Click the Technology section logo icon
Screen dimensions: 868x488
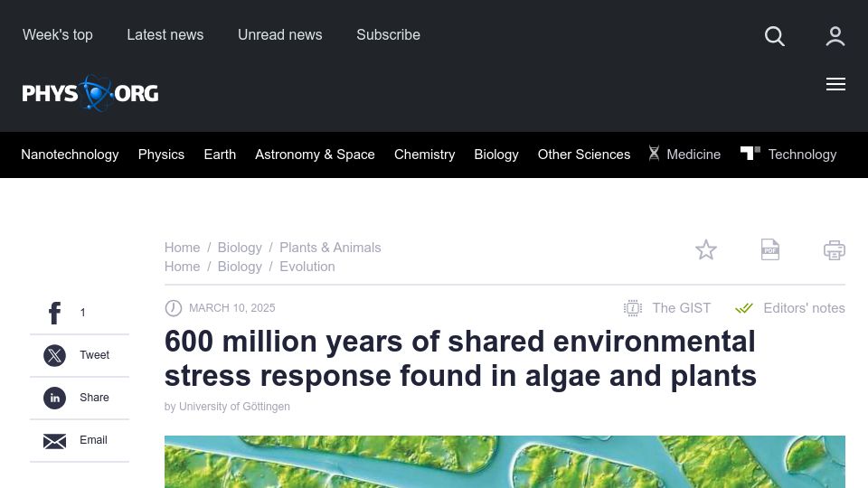click(x=750, y=153)
